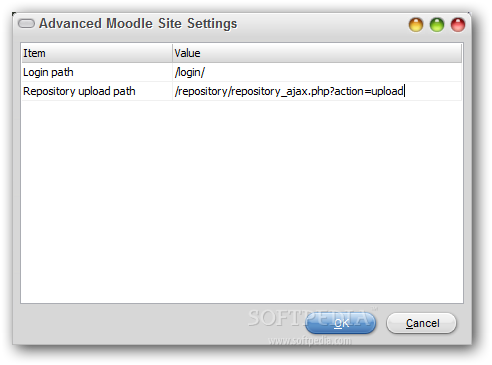Dismiss the dialog with Cancel
Screen dimensions: 492x365
[421, 323]
